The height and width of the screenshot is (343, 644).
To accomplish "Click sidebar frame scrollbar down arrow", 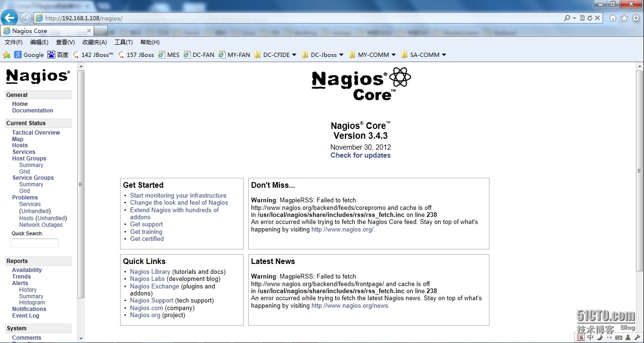I will tap(81, 338).
